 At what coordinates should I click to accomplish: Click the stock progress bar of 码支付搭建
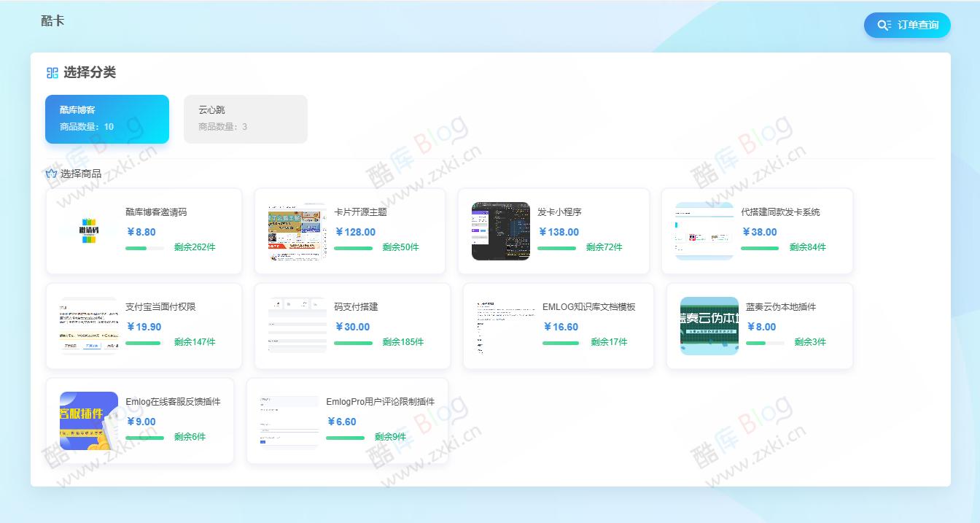[x=354, y=342]
